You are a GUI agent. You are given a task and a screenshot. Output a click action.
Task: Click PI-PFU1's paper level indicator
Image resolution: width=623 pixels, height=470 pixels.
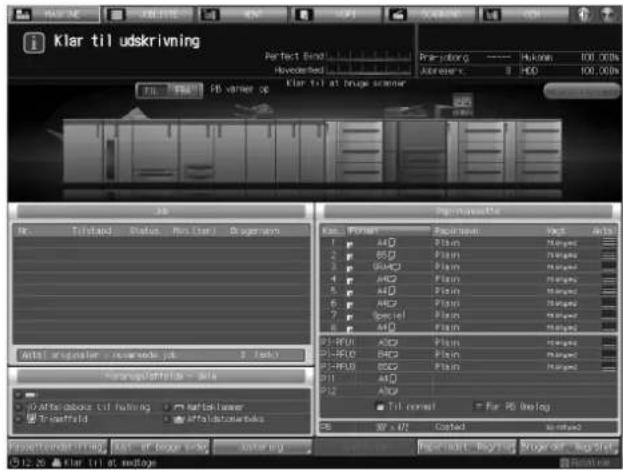[x=609, y=342]
